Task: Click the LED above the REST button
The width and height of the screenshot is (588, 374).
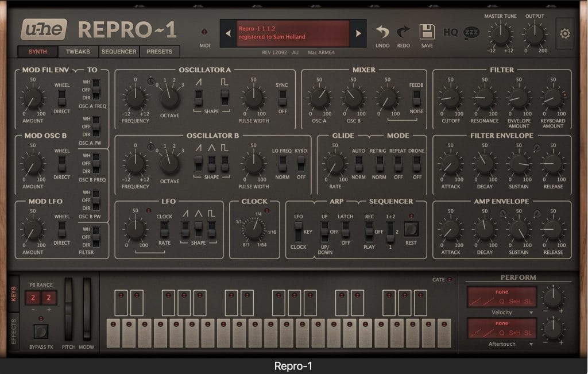Action: click(x=411, y=216)
